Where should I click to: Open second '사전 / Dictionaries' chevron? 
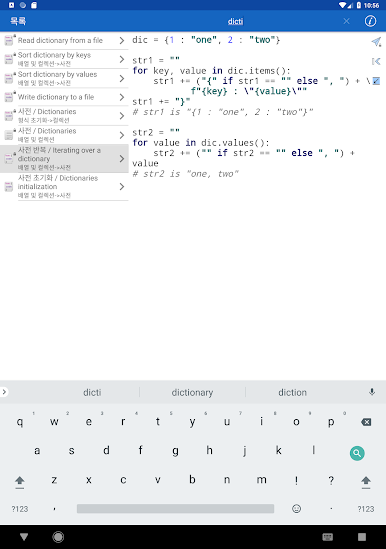pyautogui.click(x=122, y=135)
